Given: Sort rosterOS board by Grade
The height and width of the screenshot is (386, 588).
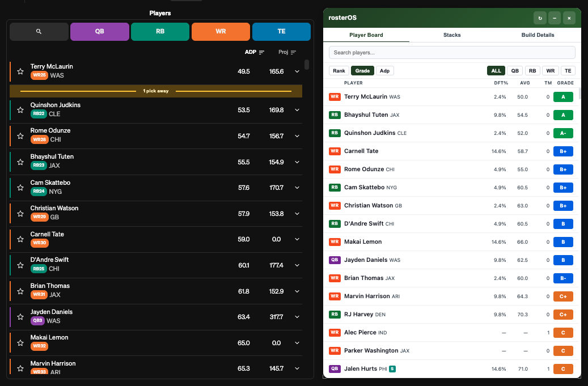Looking at the screenshot, I should pos(362,70).
